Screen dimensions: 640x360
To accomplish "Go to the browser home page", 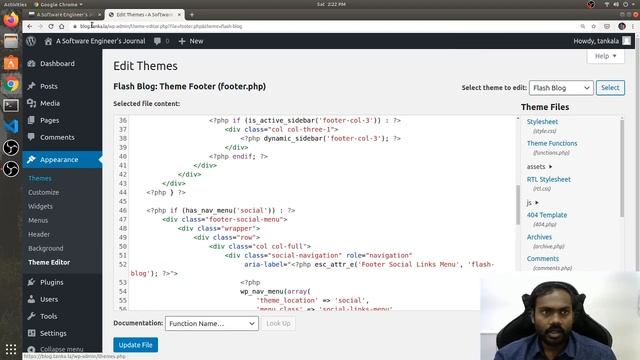I will [61, 26].
